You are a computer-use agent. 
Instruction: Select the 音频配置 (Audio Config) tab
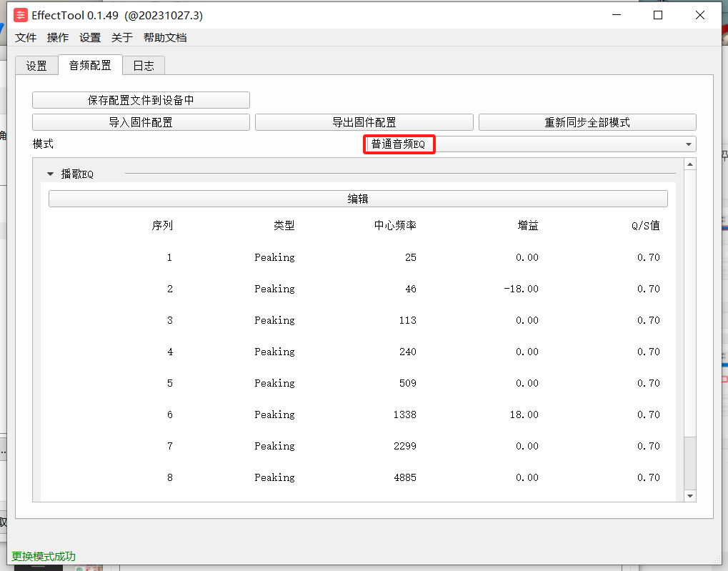click(90, 65)
